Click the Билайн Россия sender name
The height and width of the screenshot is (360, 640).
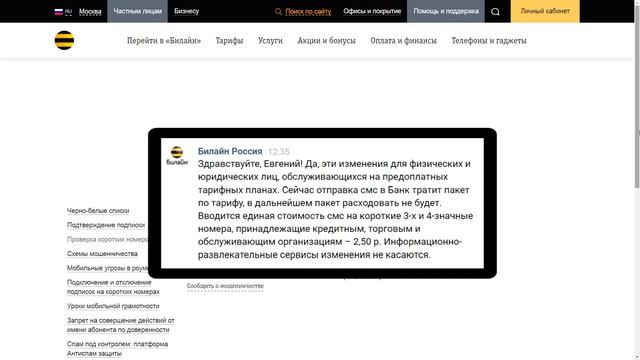click(x=230, y=151)
